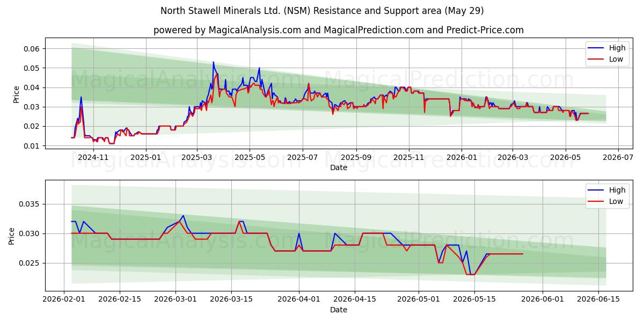Click the '2026-07' x-axis tick label
Screen dimensions: 644x322
click(x=617, y=158)
